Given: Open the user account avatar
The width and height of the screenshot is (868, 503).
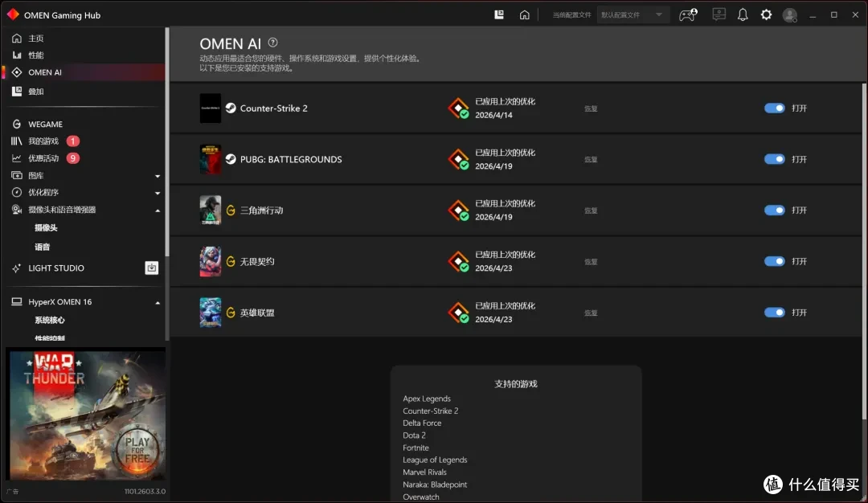Looking at the screenshot, I should coord(790,15).
